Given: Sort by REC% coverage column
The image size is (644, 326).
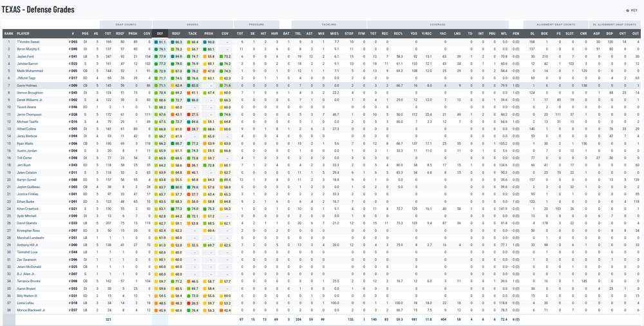Looking at the screenshot, I should pos(398,32).
